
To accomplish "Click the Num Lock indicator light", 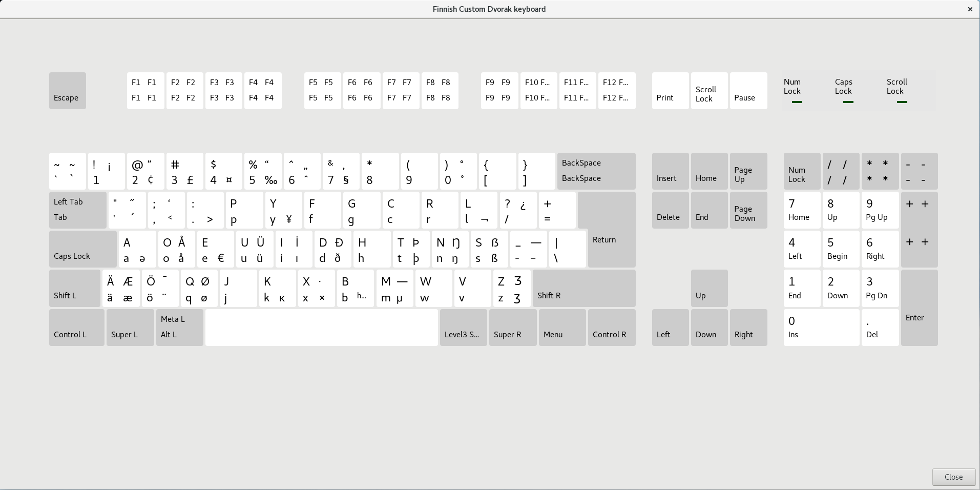I will point(797,102).
